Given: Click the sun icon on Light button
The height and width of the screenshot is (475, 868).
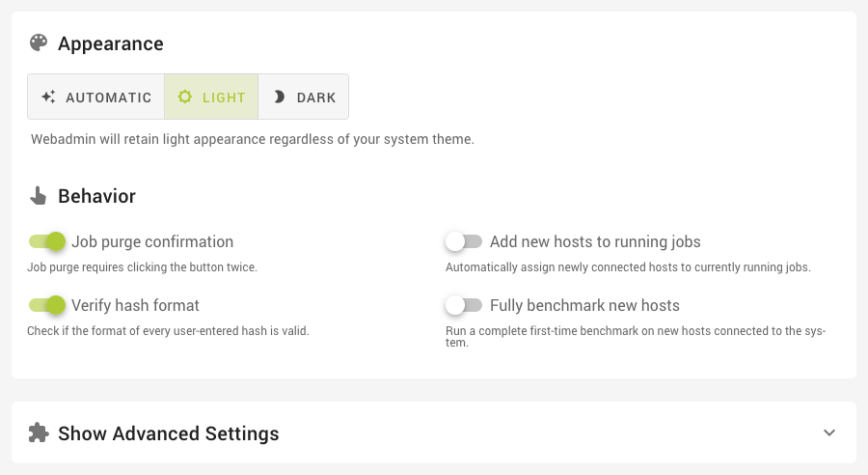Looking at the screenshot, I should pos(185,98).
